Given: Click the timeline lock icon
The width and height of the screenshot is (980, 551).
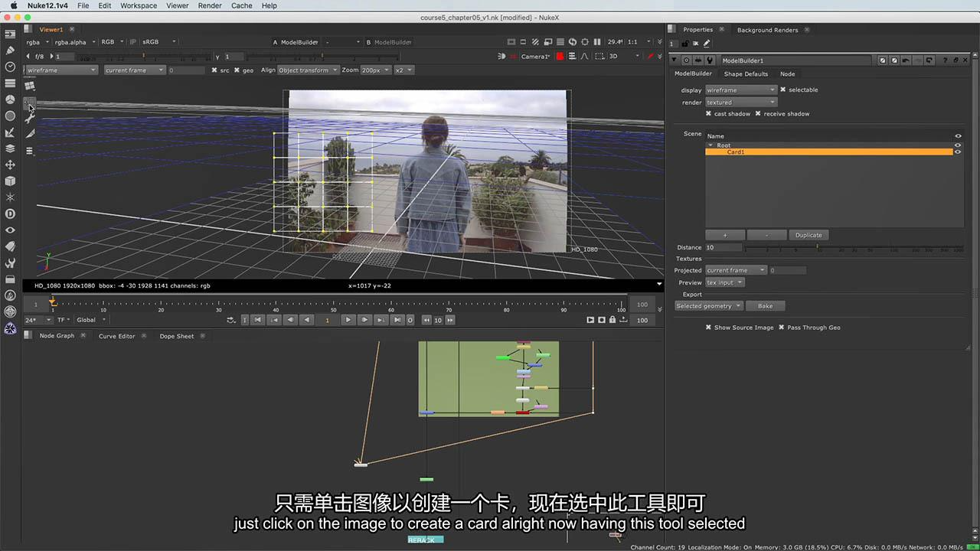Looking at the screenshot, I should click(613, 320).
